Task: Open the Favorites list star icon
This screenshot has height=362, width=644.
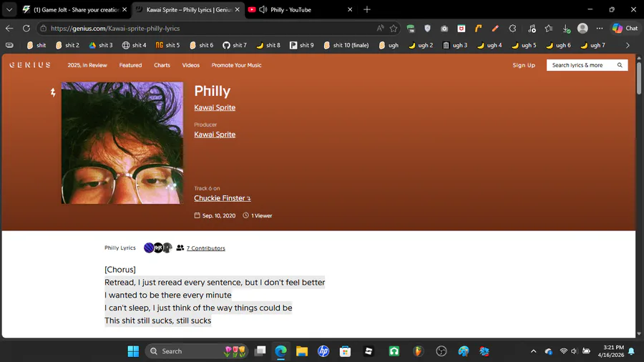Action: click(x=549, y=29)
